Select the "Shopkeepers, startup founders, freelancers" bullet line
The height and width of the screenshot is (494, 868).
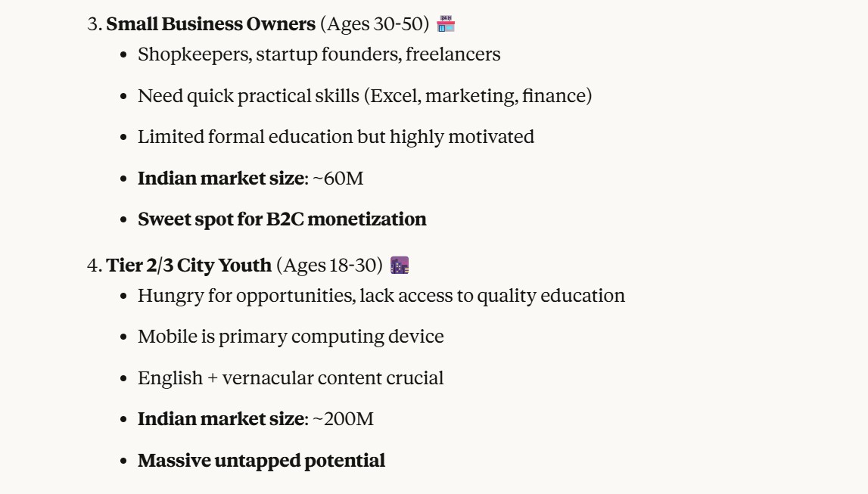tap(319, 54)
